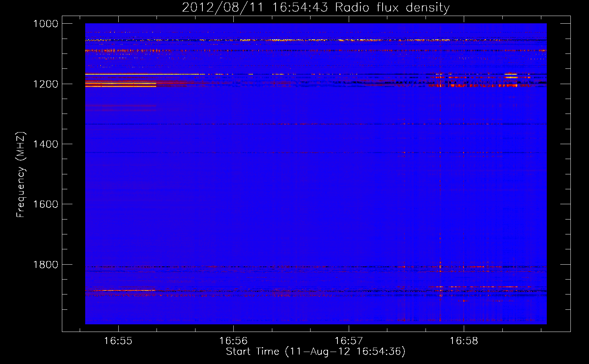Screen dimensions: 589x364
Task: Click the 1600 frequency tick label
Action: [46, 204]
